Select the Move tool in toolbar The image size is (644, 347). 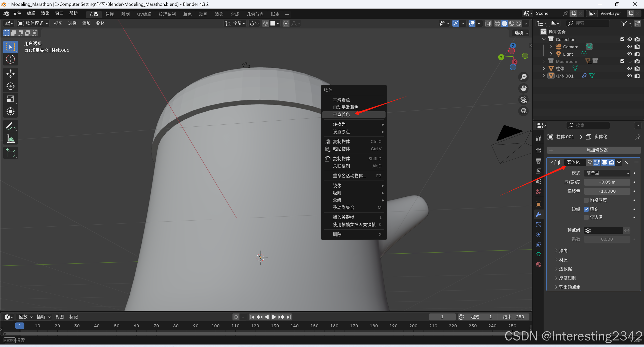click(x=10, y=74)
